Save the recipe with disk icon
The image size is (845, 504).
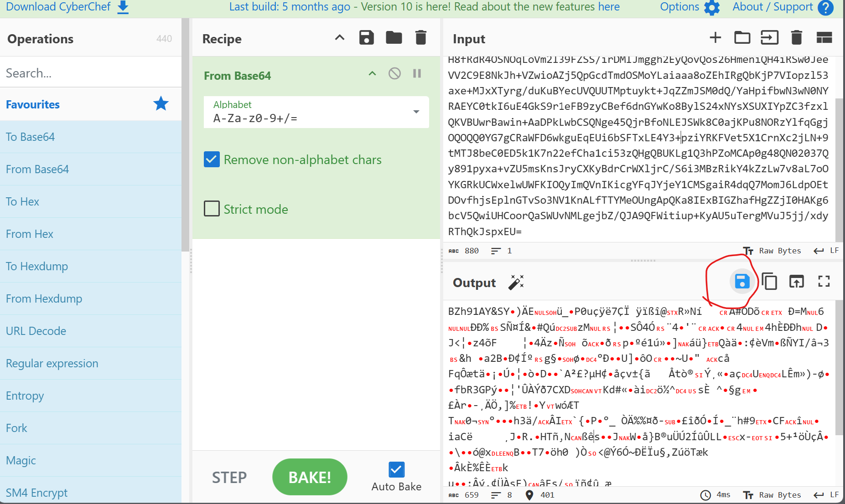tap(366, 38)
